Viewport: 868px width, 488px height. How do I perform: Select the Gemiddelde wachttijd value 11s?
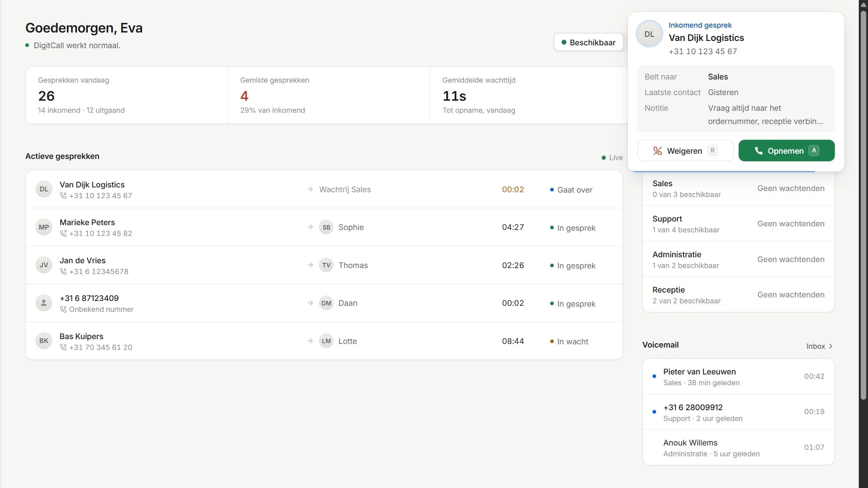click(454, 96)
